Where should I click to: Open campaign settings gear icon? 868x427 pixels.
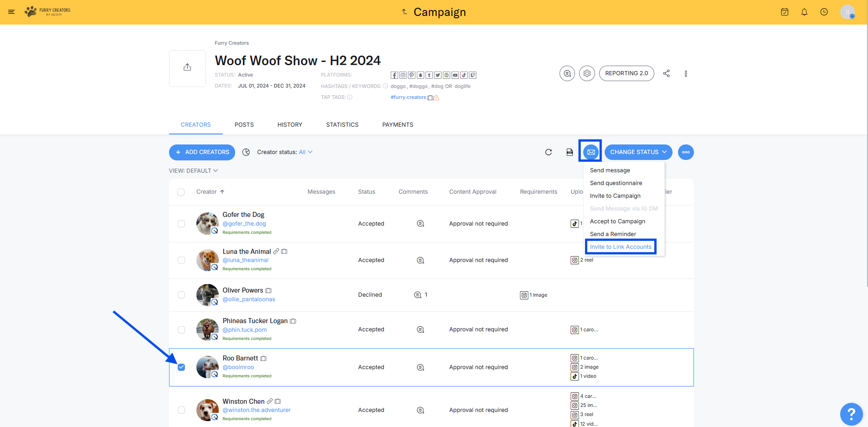pos(587,73)
